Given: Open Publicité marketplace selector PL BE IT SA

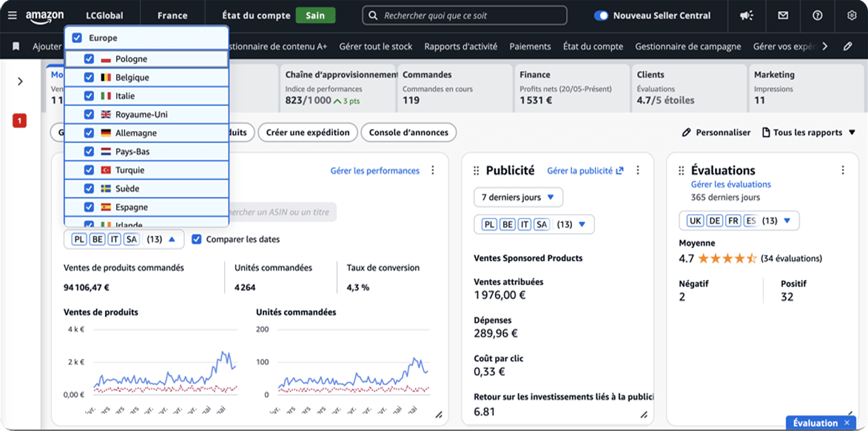Looking at the screenshot, I should 534,224.
